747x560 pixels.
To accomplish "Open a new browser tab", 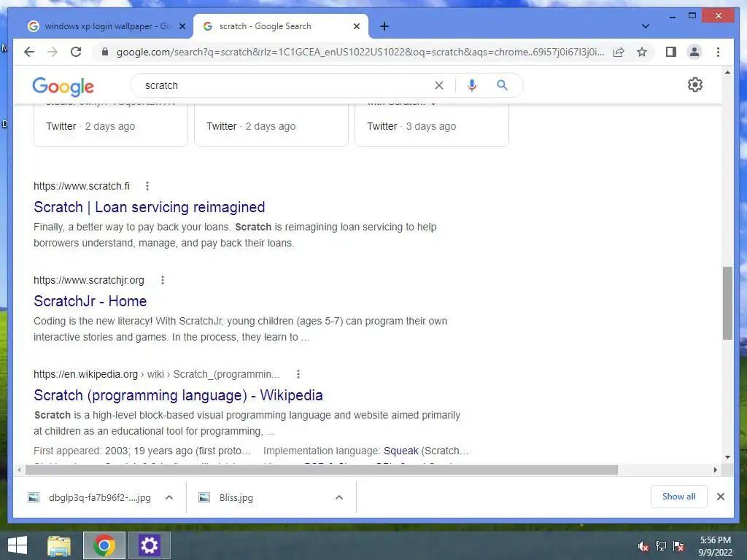I will click(384, 26).
